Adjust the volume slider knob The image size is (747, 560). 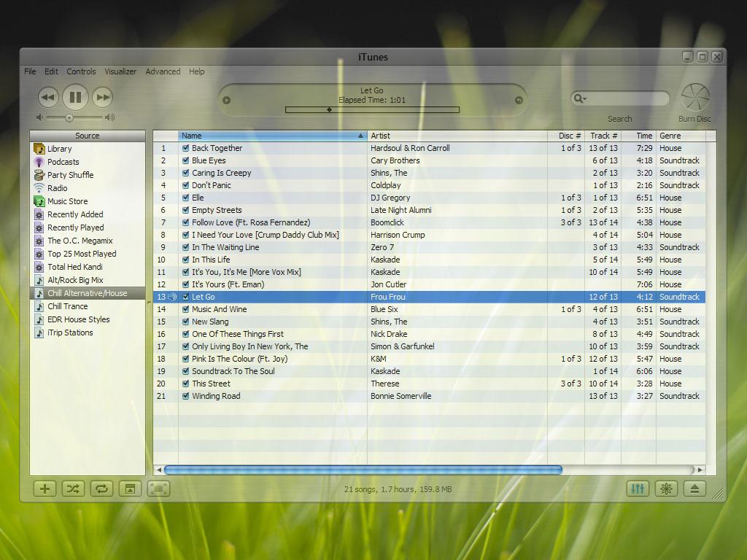[69, 117]
